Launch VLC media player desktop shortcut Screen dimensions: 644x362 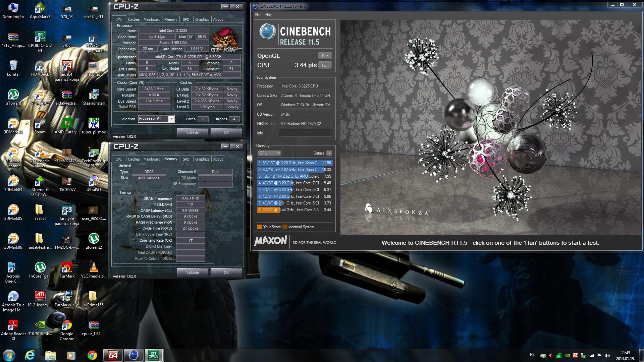tap(40, 157)
